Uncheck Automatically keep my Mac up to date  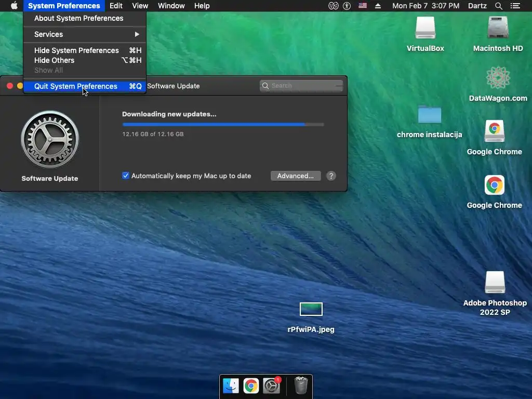coord(126,176)
